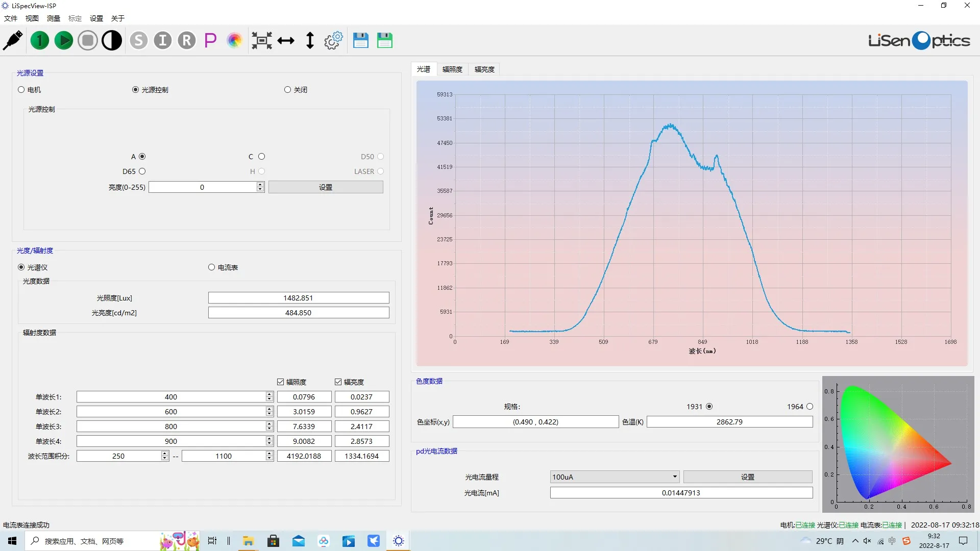Screen dimensions: 980x551
Task: Increment the 单波长1 spinner arrow
Action: pyautogui.click(x=269, y=394)
